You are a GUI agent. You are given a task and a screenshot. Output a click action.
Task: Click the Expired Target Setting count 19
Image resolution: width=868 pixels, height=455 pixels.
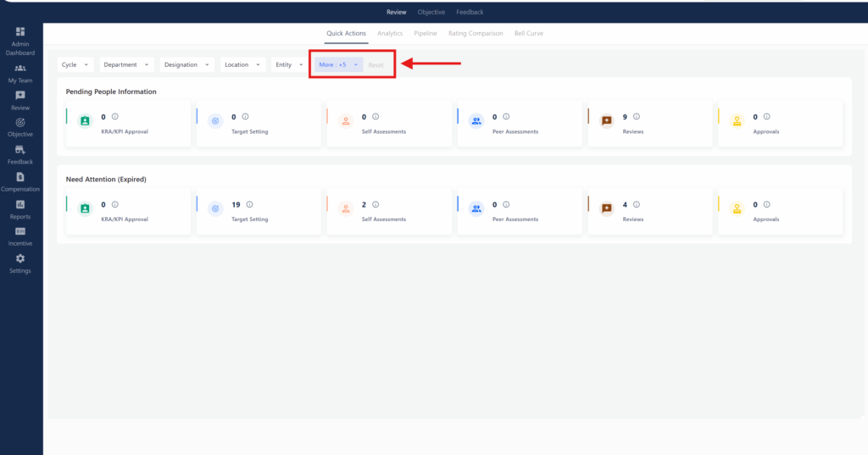point(236,205)
